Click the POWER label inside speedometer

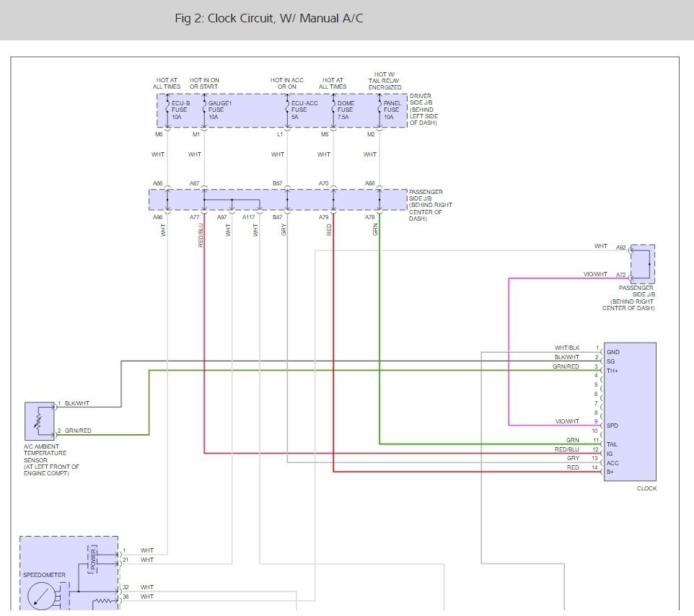click(93, 559)
